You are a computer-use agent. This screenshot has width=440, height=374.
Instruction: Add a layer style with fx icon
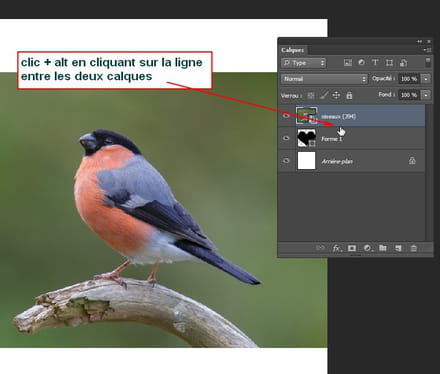pyautogui.click(x=337, y=248)
